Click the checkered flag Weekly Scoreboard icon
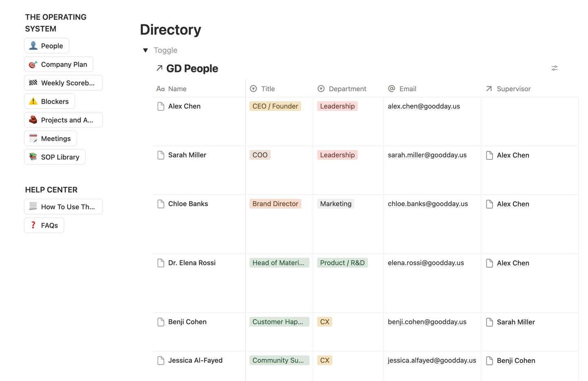 coord(33,83)
